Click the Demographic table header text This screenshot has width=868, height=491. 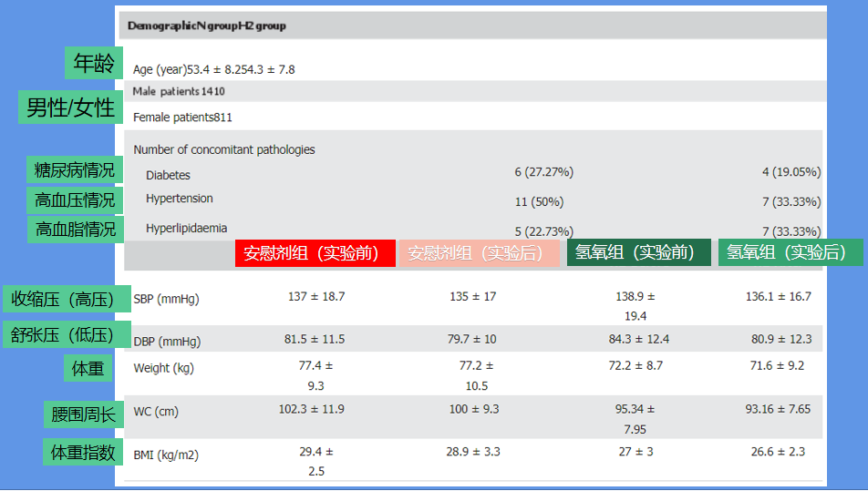point(207,26)
